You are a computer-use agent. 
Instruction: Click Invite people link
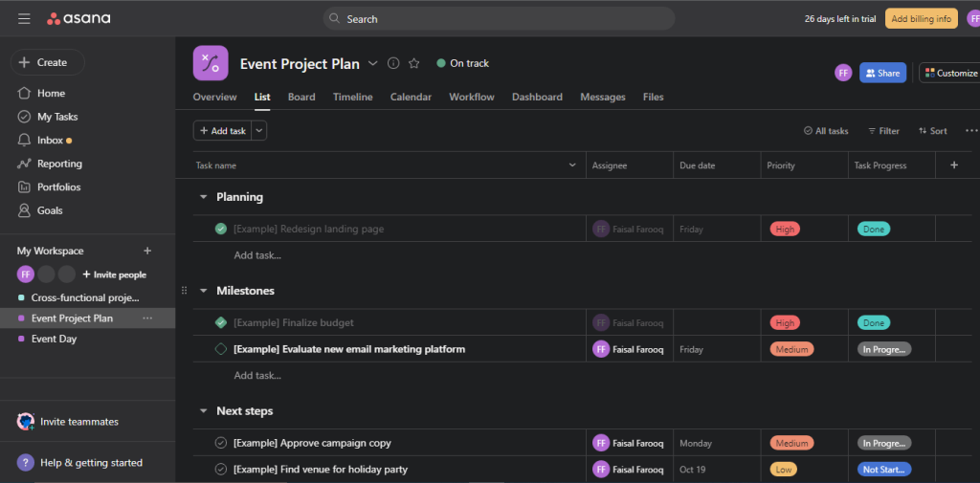point(115,274)
